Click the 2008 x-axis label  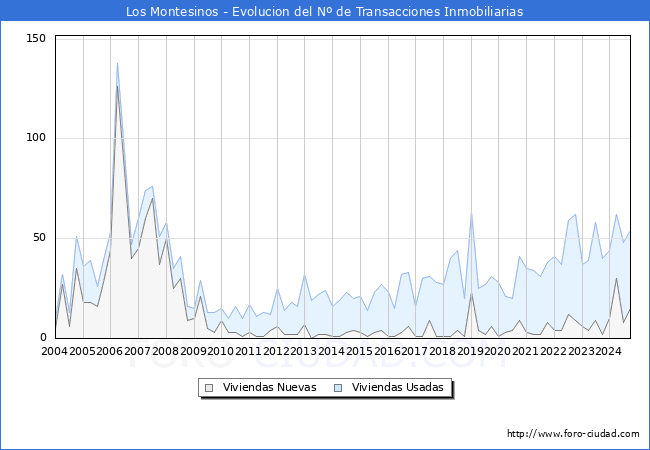point(165,351)
